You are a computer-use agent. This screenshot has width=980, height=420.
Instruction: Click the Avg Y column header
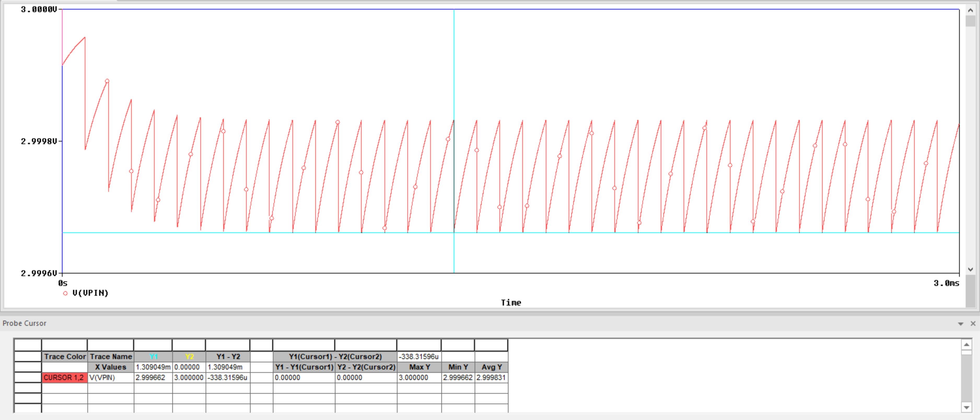[492, 367]
